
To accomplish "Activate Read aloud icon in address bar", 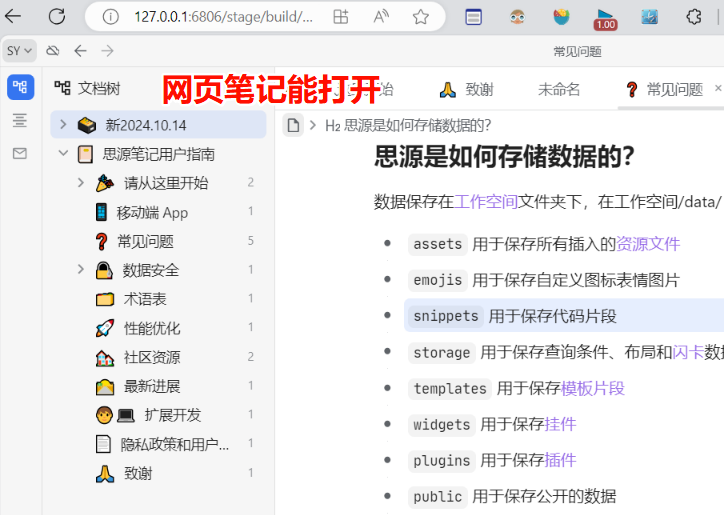I will [x=381, y=17].
